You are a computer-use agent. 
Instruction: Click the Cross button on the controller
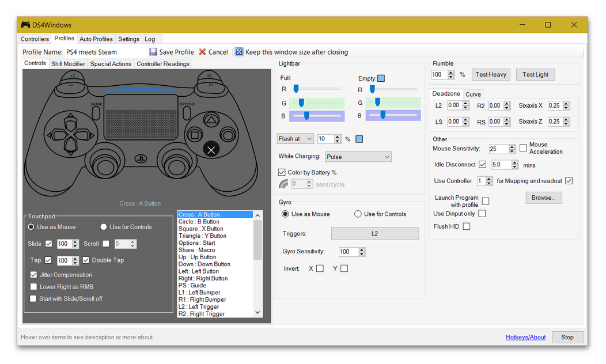211,150
